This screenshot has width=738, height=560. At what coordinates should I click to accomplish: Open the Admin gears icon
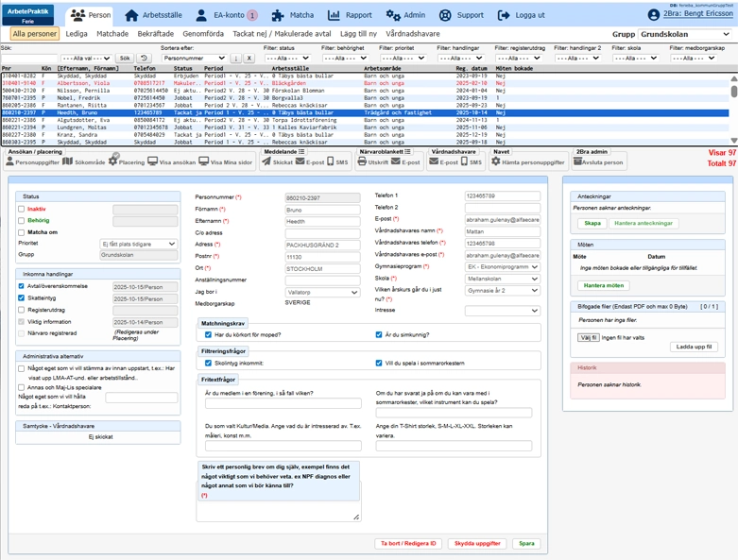tap(393, 15)
